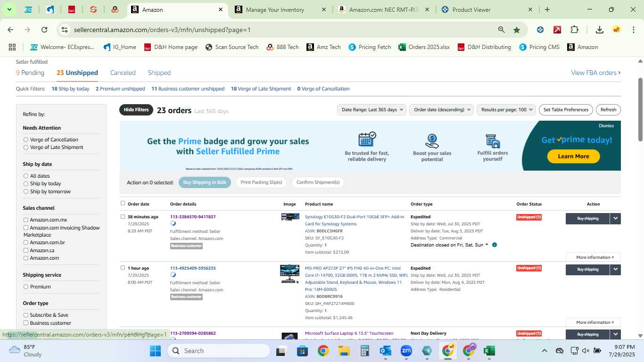Open Orders 2025.xlsx bookmark
This screenshot has width=644, height=362.
(424, 47)
